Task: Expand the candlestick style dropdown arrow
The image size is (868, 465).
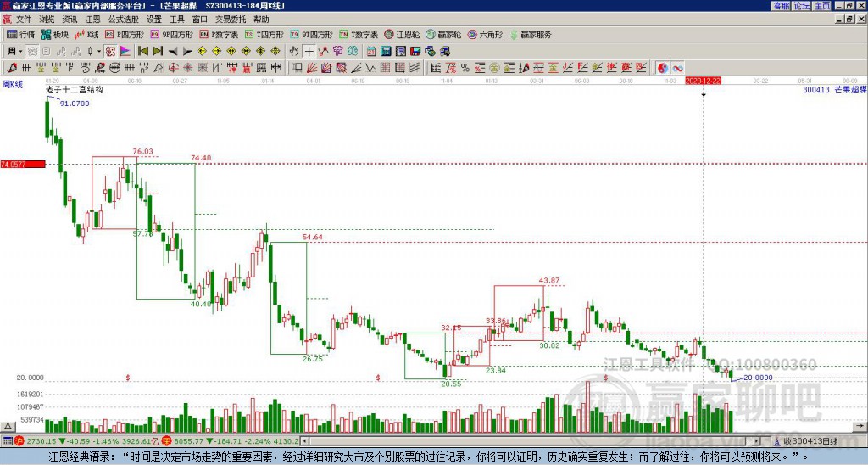Action: (x=99, y=52)
